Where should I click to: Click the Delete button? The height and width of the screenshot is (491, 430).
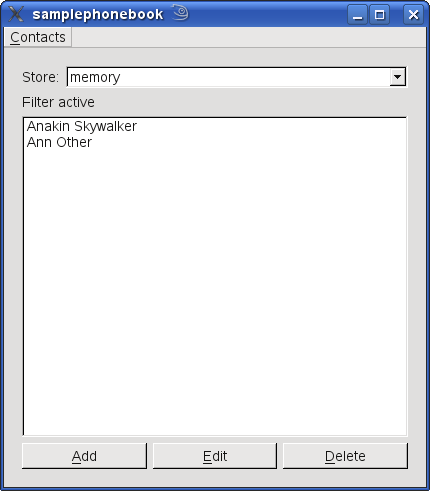[x=345, y=456]
